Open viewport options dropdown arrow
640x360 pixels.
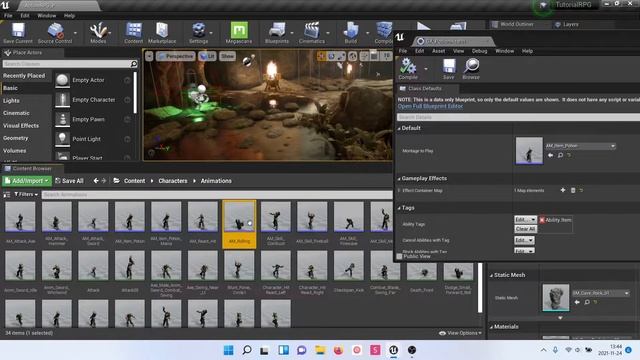pos(149,56)
